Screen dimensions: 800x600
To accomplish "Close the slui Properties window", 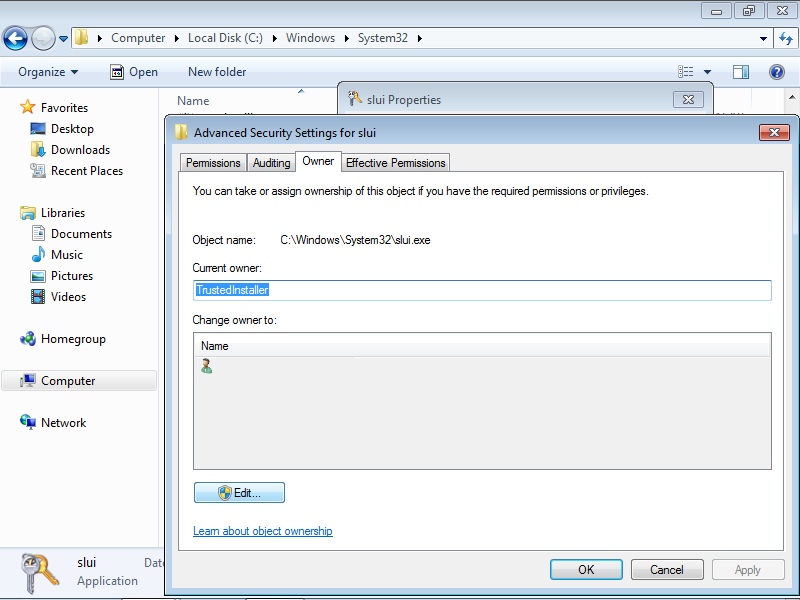I will click(688, 99).
